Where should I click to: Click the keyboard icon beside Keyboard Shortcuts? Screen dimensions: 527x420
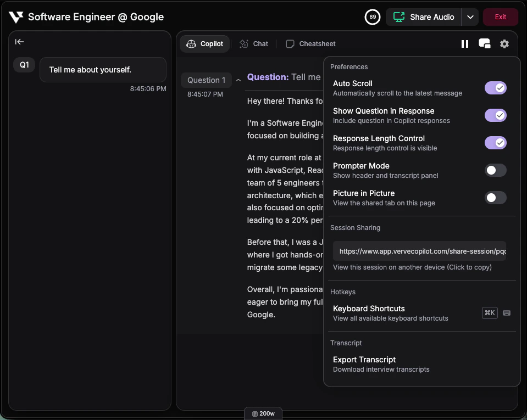tap(506, 312)
